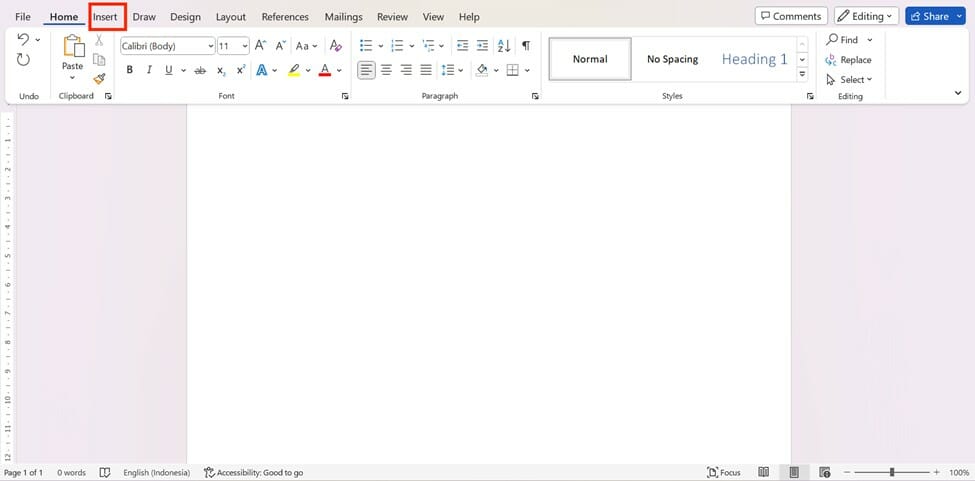Image resolution: width=975 pixels, height=481 pixels.
Task: Expand the Change Case Aa dropdown
Action: coord(315,46)
